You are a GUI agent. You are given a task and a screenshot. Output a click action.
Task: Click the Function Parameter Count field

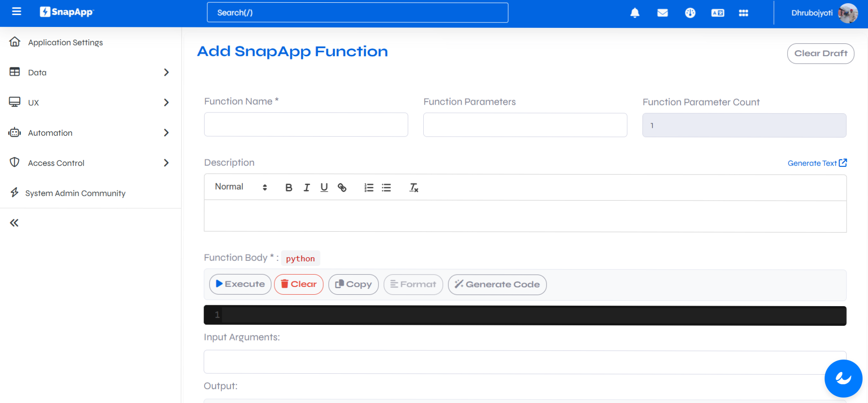point(744,125)
